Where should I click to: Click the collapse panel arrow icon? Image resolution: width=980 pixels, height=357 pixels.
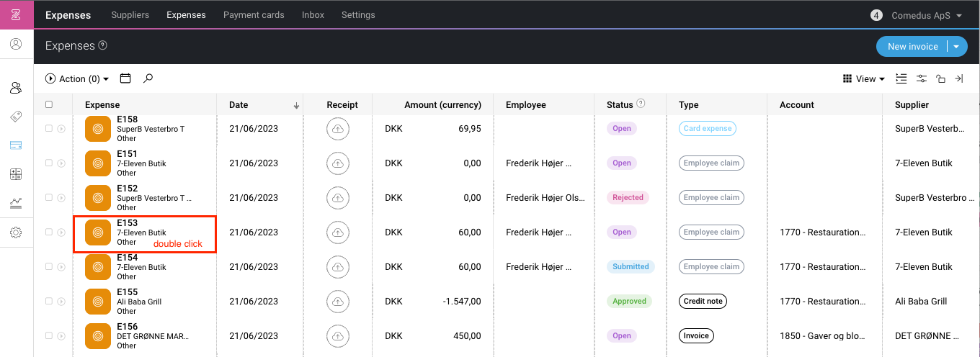(x=959, y=78)
